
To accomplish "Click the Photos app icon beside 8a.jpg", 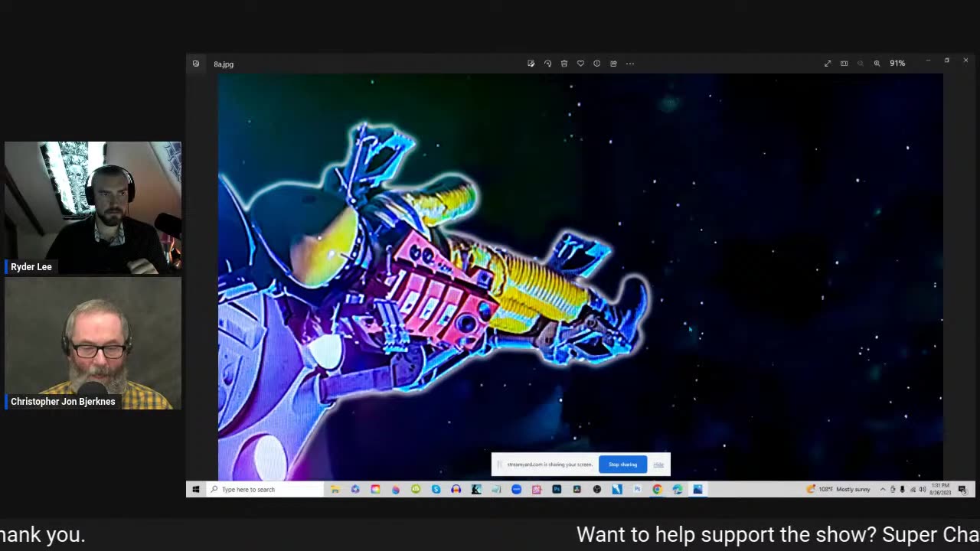I will point(196,64).
